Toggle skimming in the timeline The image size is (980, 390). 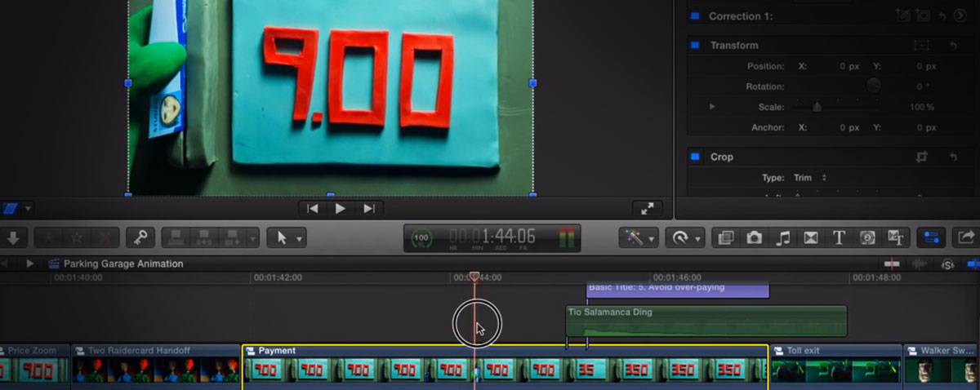pyautogui.click(x=892, y=264)
